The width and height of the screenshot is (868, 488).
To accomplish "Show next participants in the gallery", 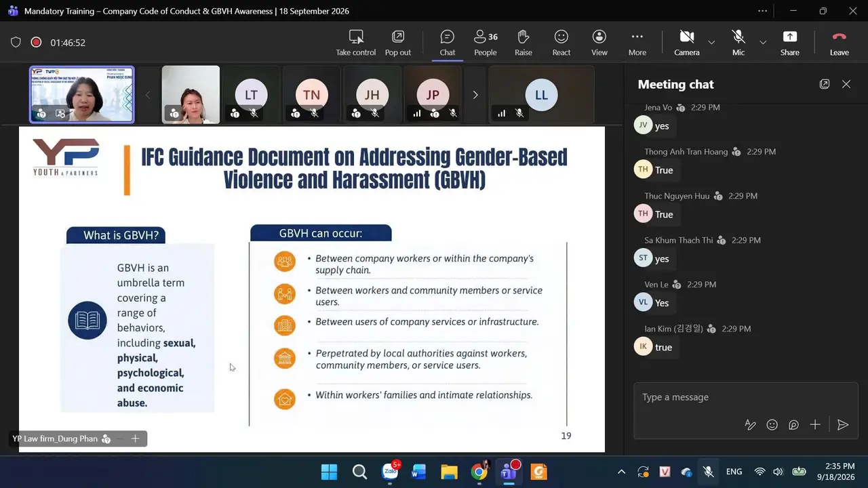I will coord(475,95).
